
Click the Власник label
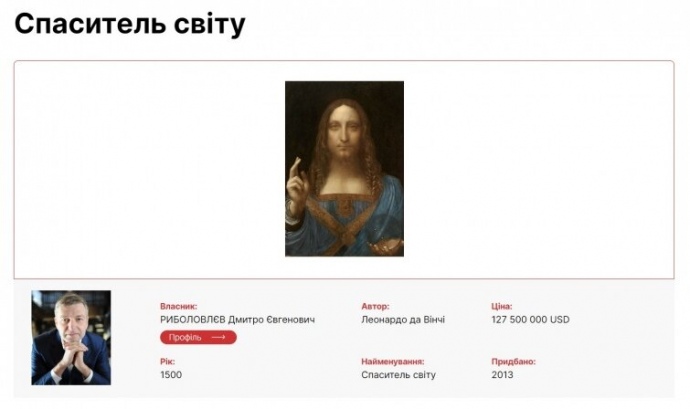point(179,306)
